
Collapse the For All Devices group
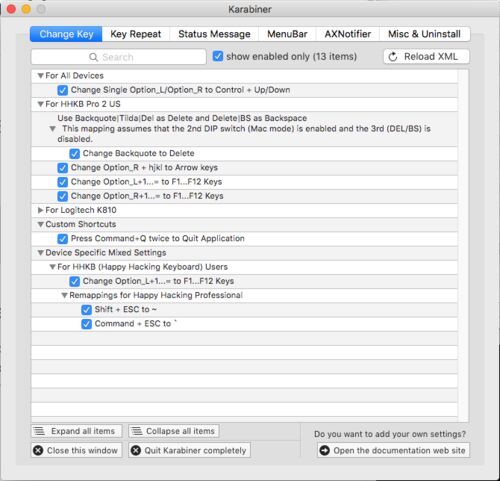tap(40, 76)
